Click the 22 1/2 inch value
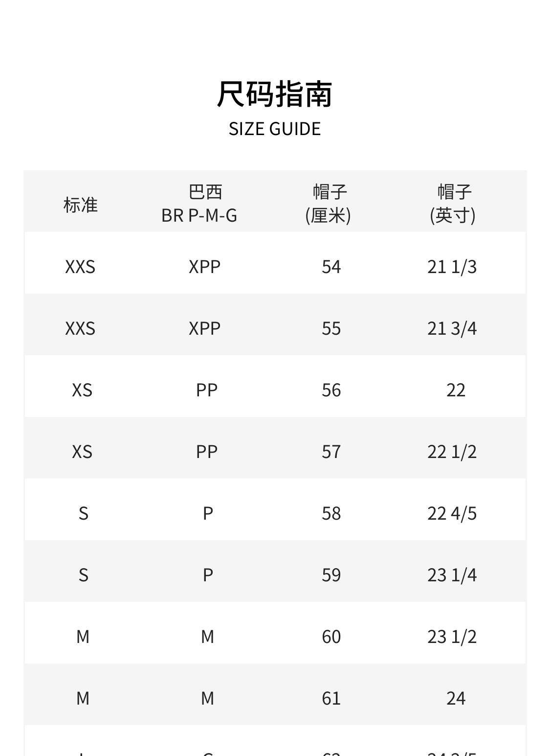The height and width of the screenshot is (756, 550). pos(452,452)
